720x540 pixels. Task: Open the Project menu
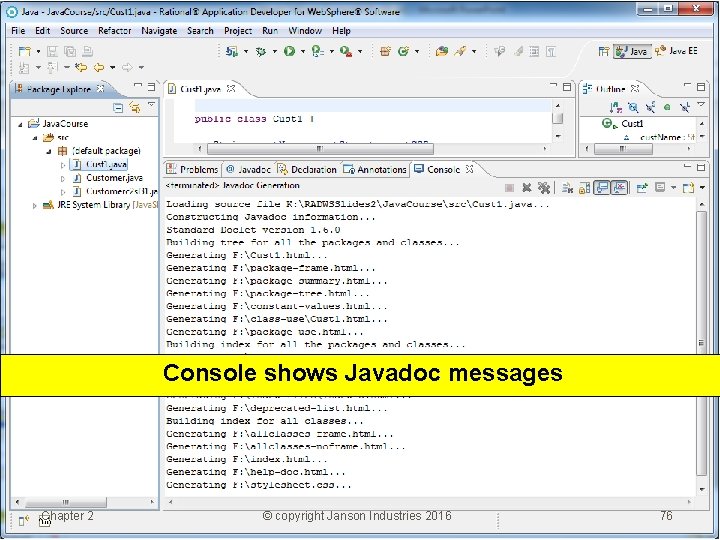[238, 31]
